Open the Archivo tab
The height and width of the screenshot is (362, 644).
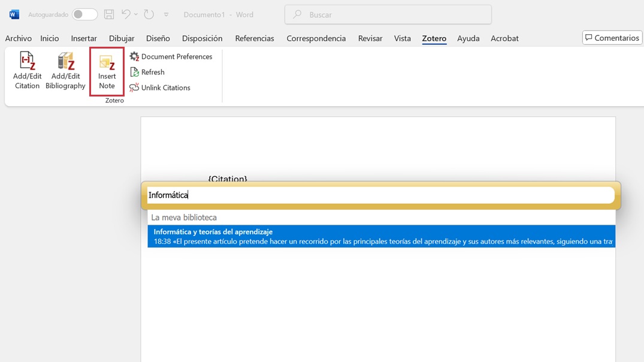point(18,38)
